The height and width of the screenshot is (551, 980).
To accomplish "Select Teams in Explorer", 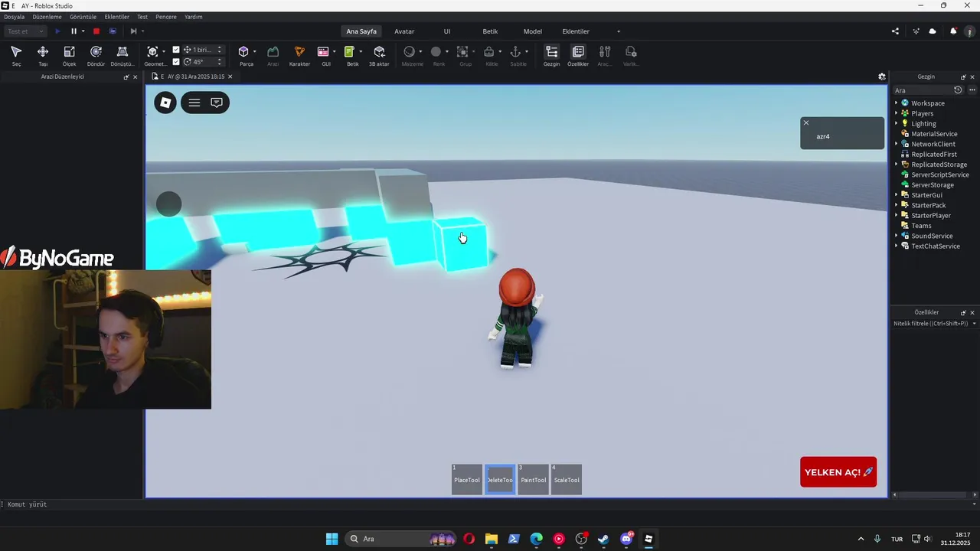I will (921, 226).
